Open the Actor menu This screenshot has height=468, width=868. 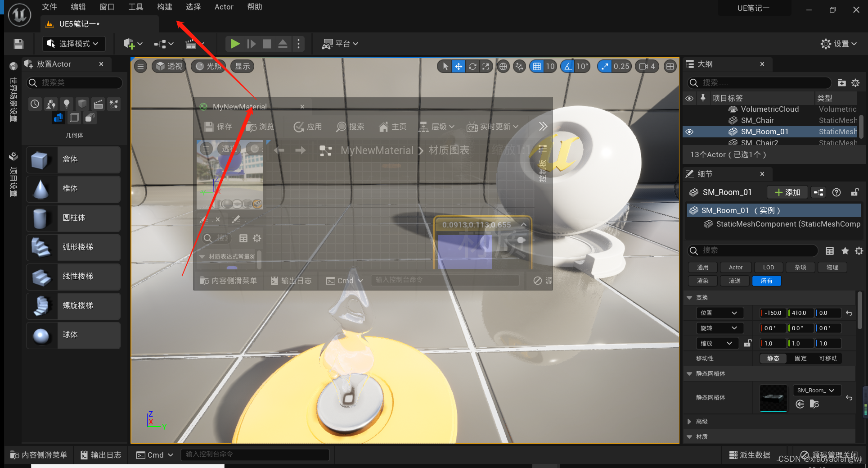(x=224, y=7)
